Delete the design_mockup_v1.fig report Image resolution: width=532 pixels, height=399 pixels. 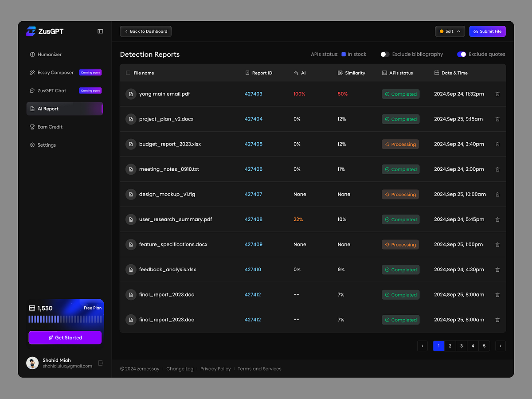coord(497,194)
